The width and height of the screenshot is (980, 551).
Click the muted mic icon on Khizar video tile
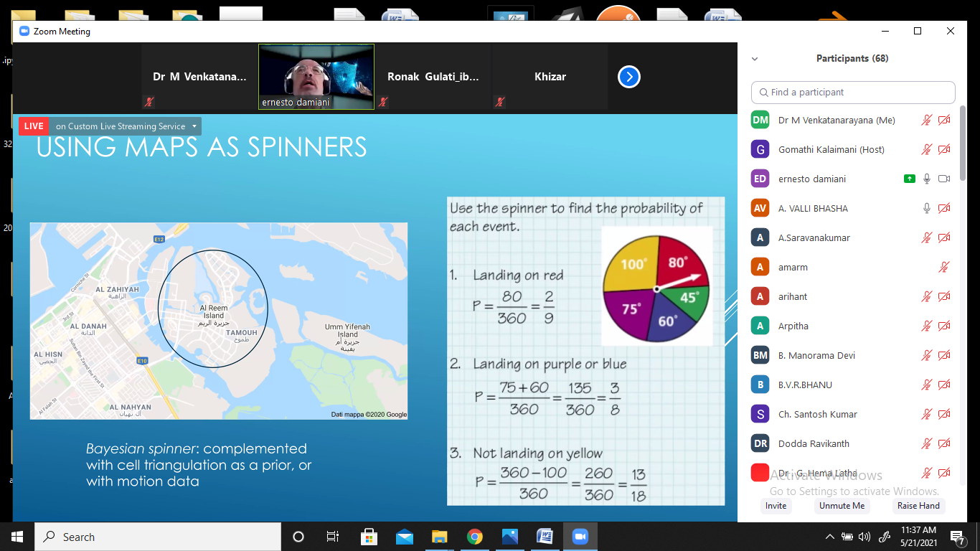499,102
